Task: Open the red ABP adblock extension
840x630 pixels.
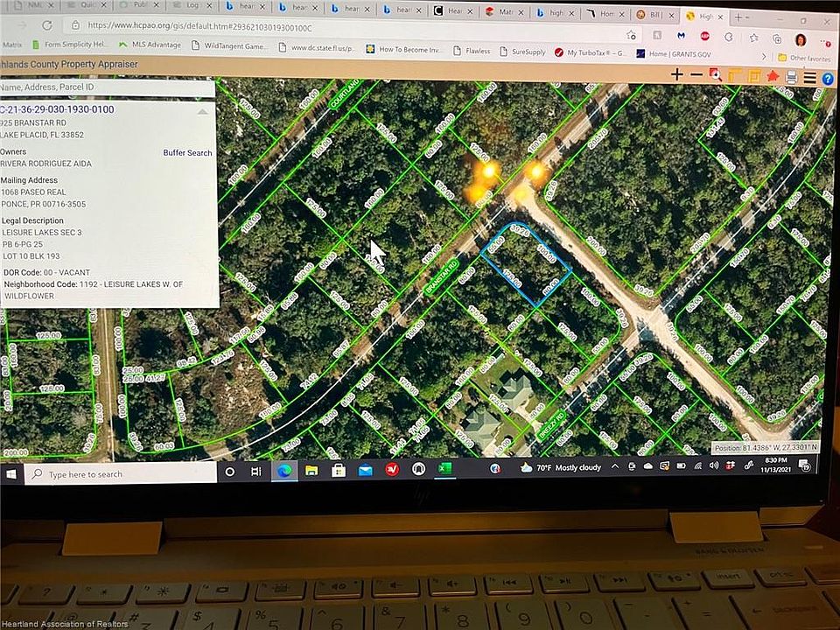Action: [705, 36]
